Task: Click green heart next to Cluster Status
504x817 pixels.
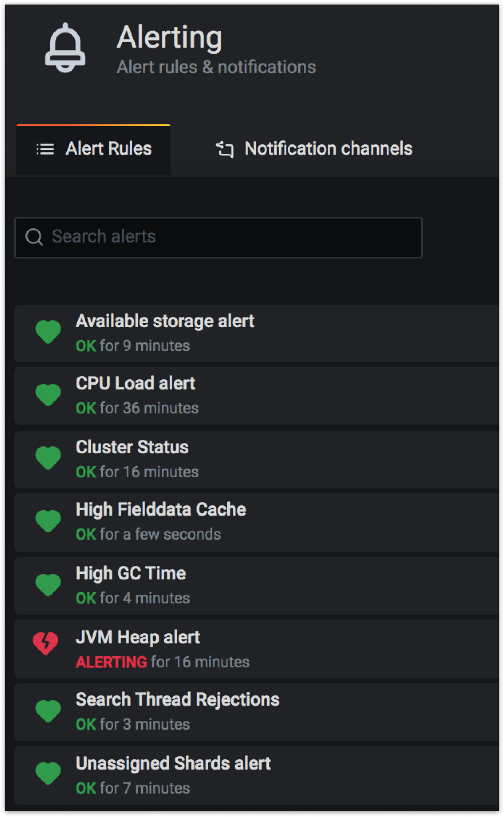Action: pos(48,458)
